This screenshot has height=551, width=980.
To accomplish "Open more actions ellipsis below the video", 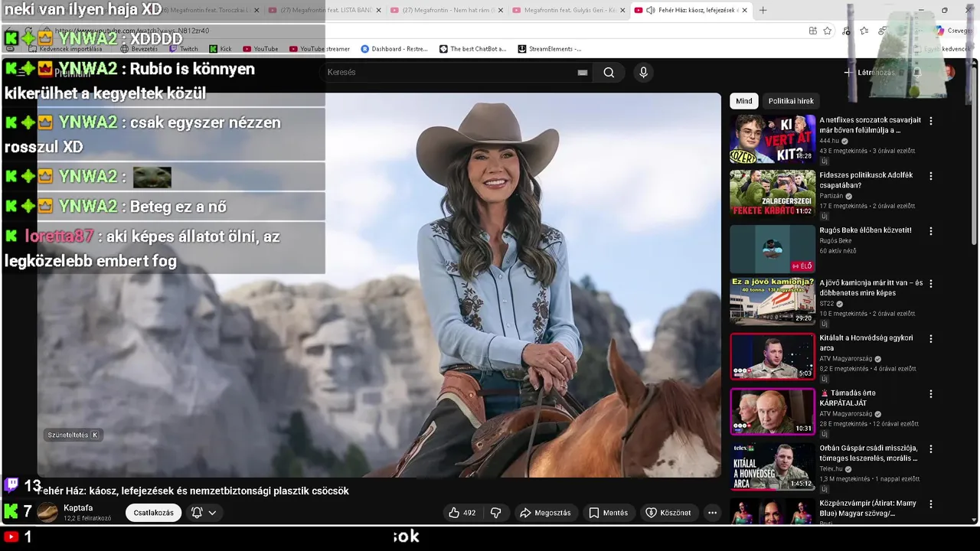I will pyautogui.click(x=712, y=513).
